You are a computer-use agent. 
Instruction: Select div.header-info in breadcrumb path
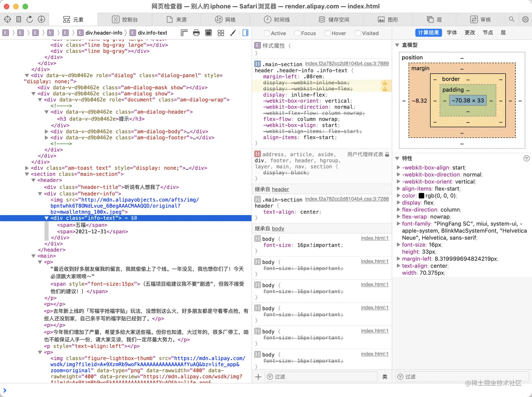pyautogui.click(x=100, y=33)
